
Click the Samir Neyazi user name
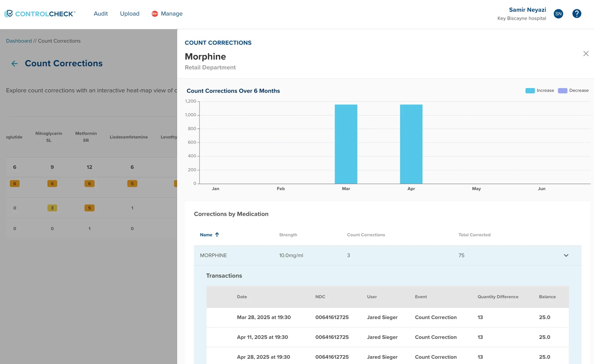(527, 10)
